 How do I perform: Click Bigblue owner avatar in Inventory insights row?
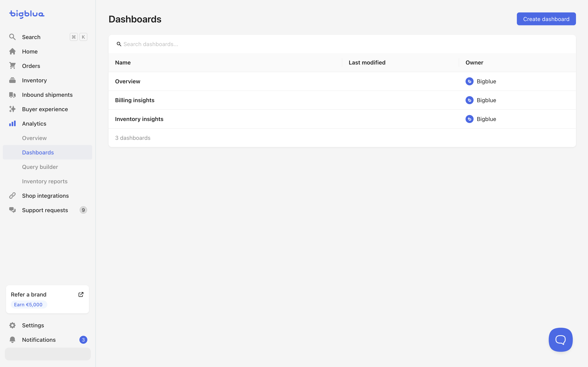(x=469, y=119)
